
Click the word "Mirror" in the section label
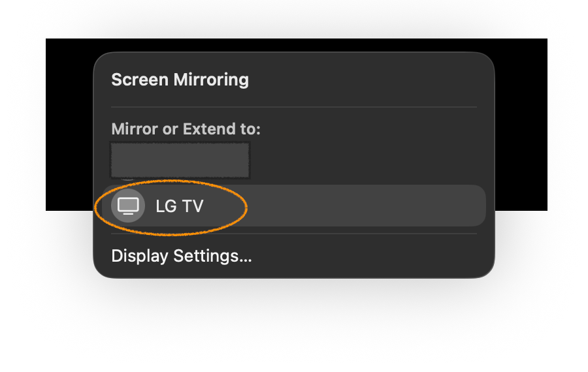coord(135,129)
